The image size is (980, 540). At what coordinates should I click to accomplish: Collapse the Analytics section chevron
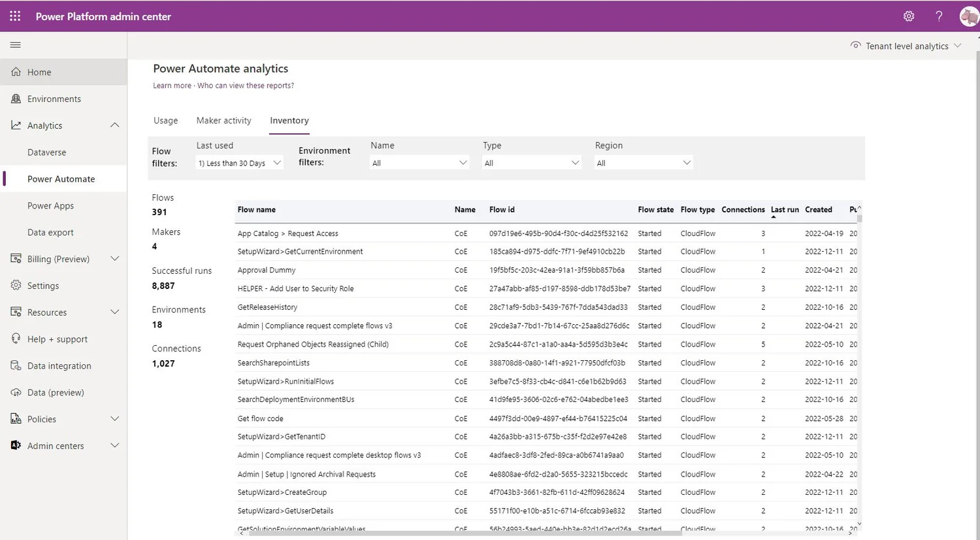coord(114,125)
